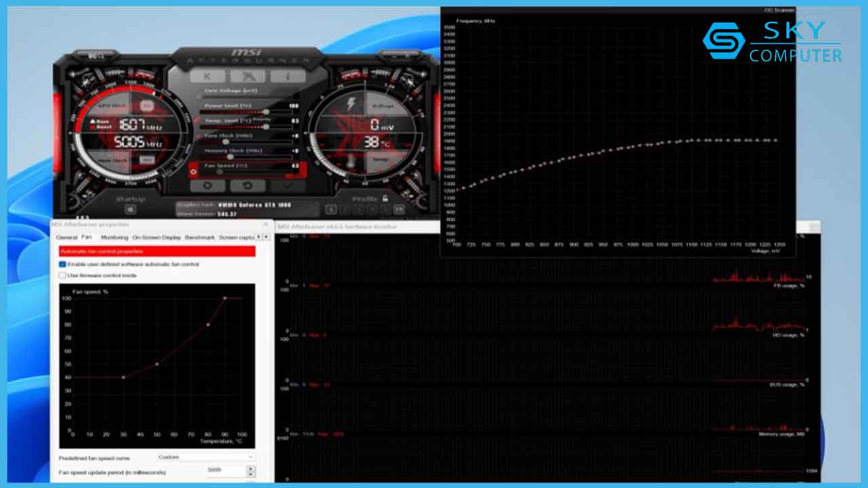
Task: Toggle the Startup Windows logo button
Action: point(131,209)
